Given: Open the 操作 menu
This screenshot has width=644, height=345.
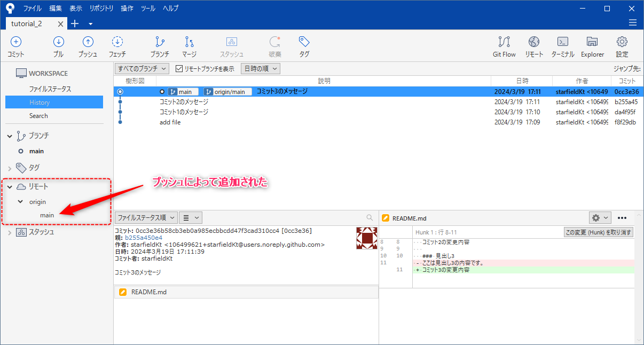Looking at the screenshot, I should click(127, 9).
